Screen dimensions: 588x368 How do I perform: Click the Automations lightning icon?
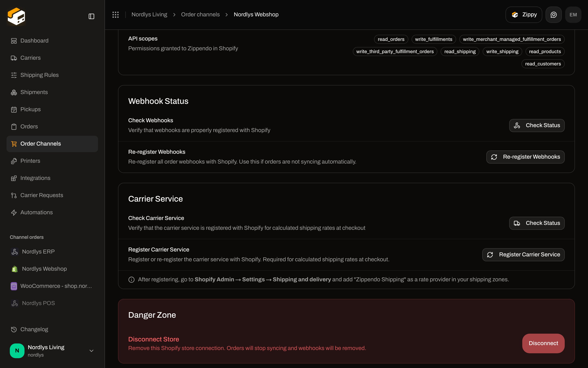14,212
